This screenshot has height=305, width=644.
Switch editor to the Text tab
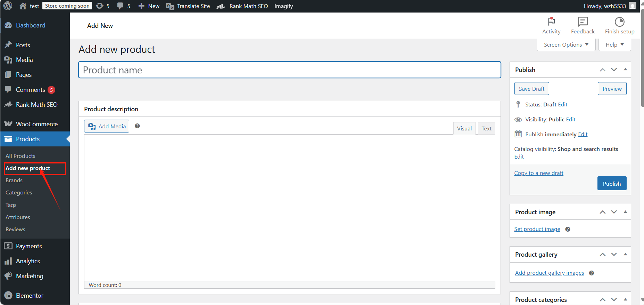[486, 128]
